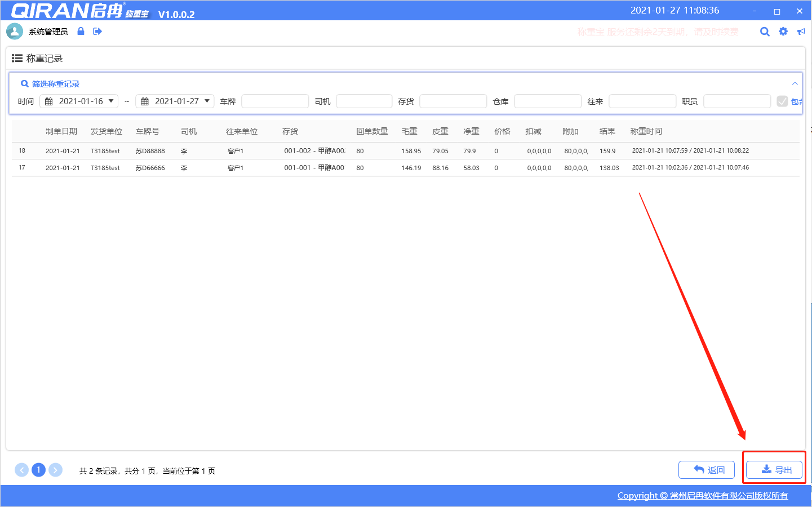Go to page 1 in pagination
The image size is (812, 507).
(x=38, y=470)
